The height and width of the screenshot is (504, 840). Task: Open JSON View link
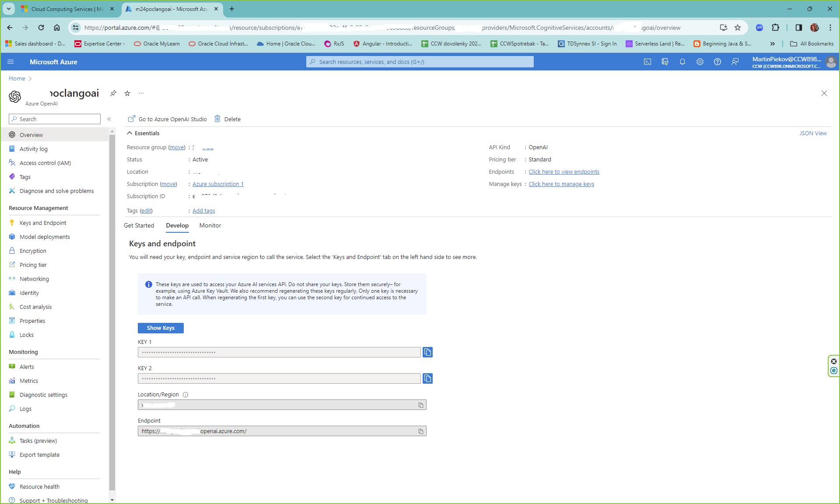pos(813,133)
